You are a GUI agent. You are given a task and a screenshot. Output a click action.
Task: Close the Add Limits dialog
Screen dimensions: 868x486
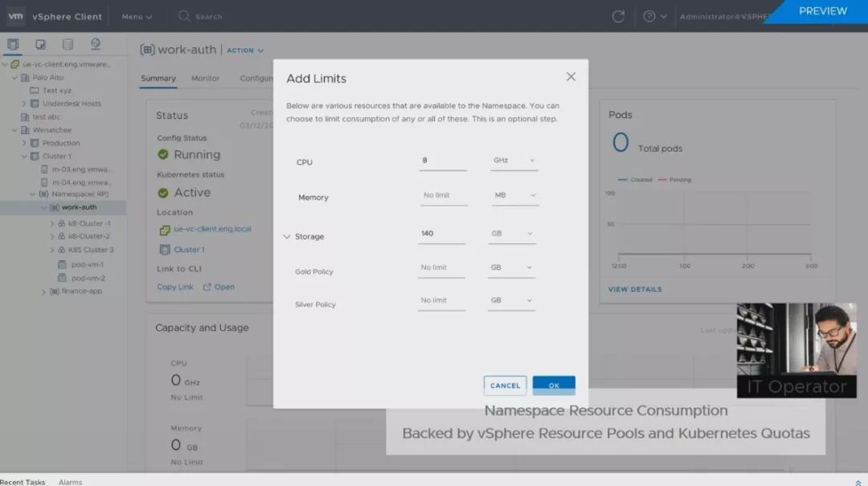click(571, 77)
